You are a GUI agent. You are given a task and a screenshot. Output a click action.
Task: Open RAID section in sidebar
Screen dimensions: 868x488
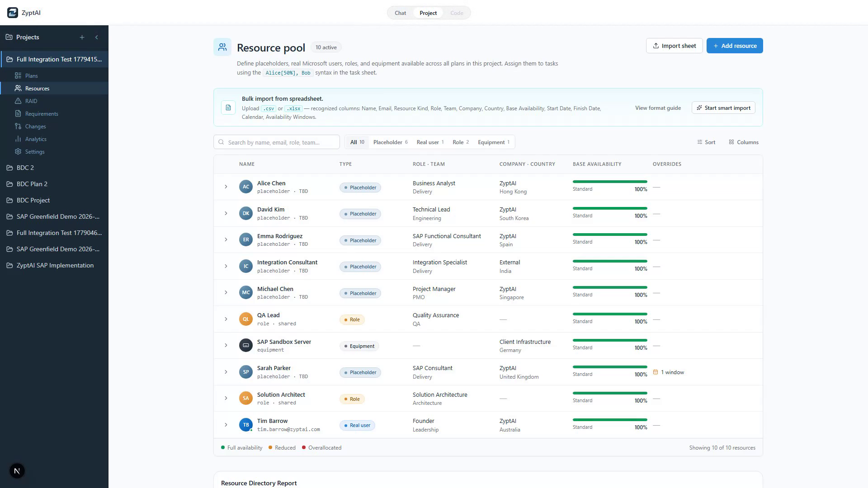tap(31, 101)
